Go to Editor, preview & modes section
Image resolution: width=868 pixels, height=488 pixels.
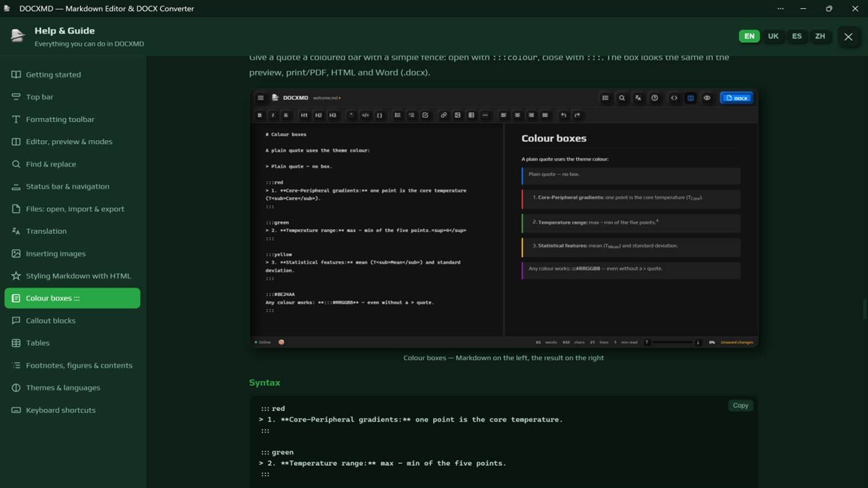tap(72, 141)
